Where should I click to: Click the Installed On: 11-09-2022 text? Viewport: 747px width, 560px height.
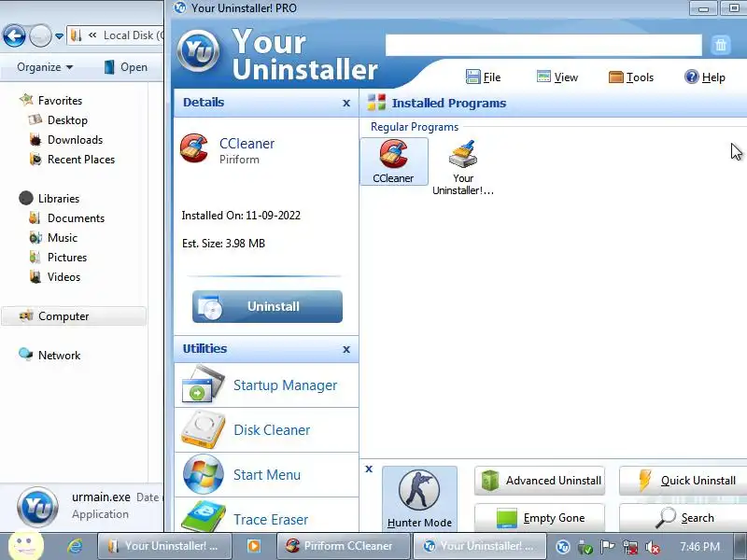(241, 216)
